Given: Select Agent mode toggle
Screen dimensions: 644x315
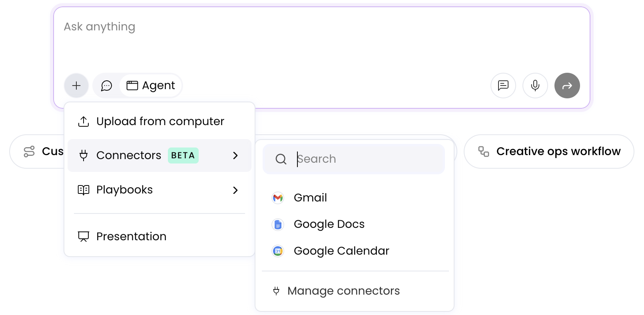Looking at the screenshot, I should pyautogui.click(x=151, y=86).
